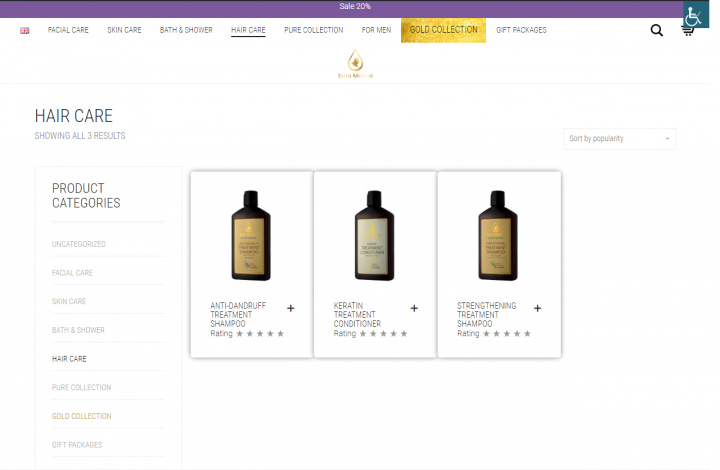Open the accessibility wheelchair menu
The height and width of the screenshot is (470, 720).
[x=695, y=15]
